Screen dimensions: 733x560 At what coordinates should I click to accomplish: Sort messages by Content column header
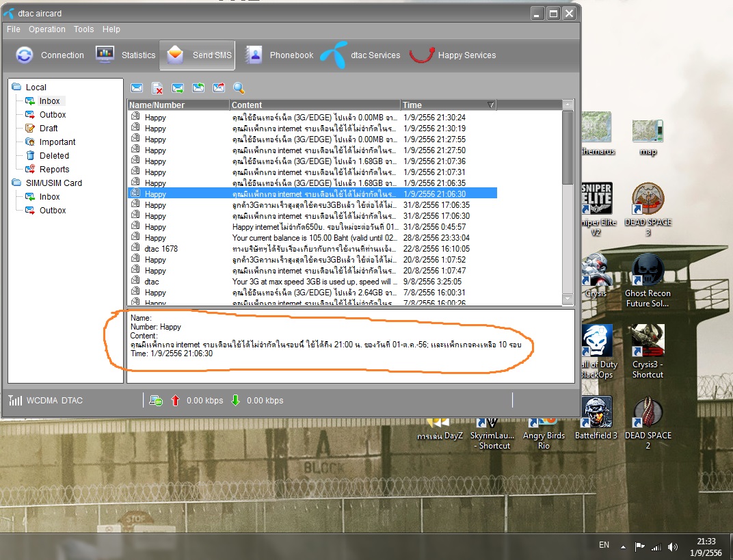315,105
